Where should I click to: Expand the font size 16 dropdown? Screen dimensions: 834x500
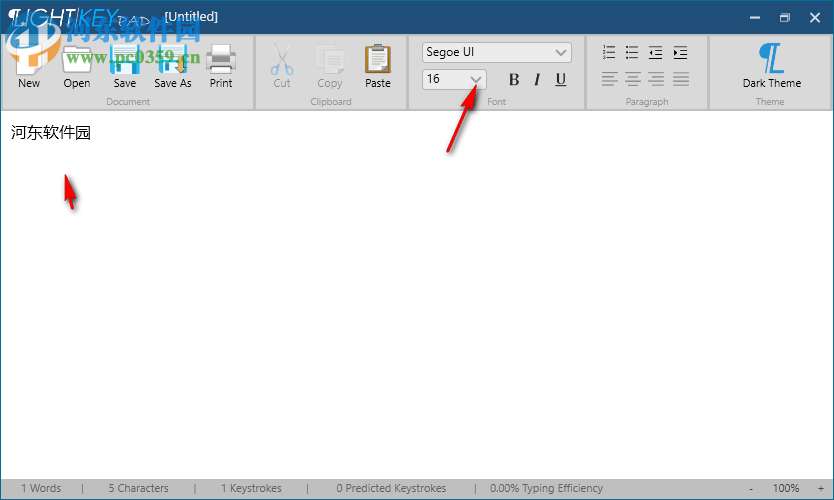tap(476, 80)
